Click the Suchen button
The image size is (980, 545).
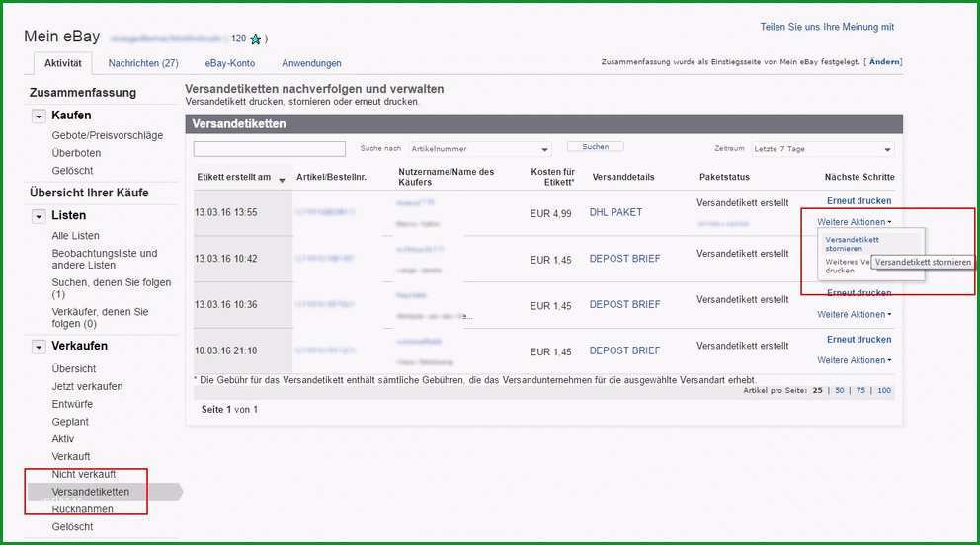595,147
